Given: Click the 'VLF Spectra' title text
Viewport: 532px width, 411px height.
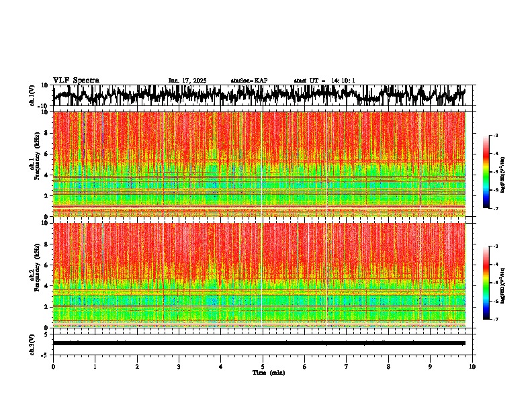Looking at the screenshot, I should pos(76,81).
